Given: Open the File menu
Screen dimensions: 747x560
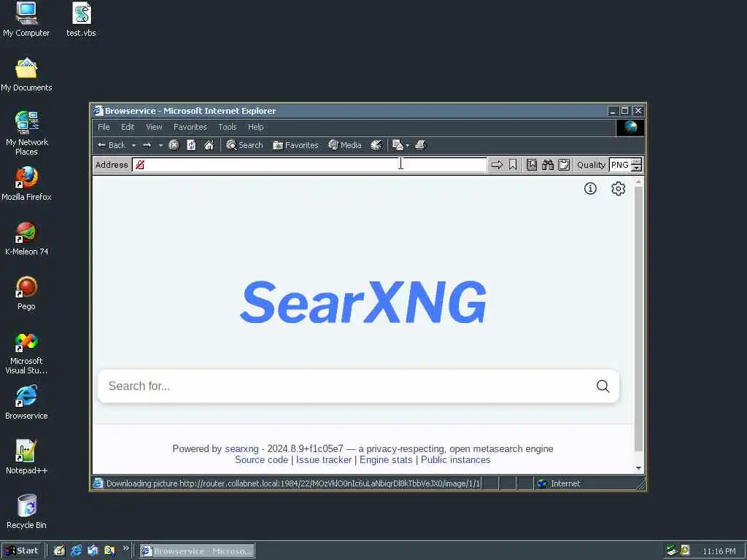Looking at the screenshot, I should click(104, 127).
